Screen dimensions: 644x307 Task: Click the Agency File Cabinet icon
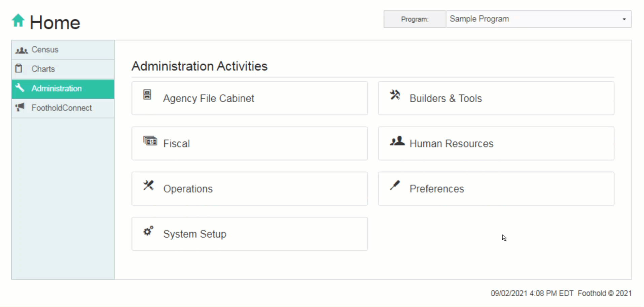coord(147,95)
